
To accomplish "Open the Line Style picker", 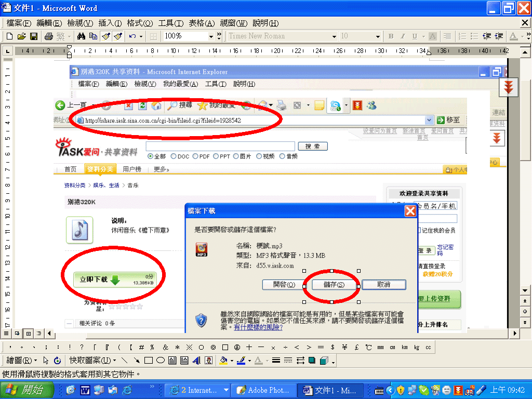I will pyautogui.click(x=276, y=361).
